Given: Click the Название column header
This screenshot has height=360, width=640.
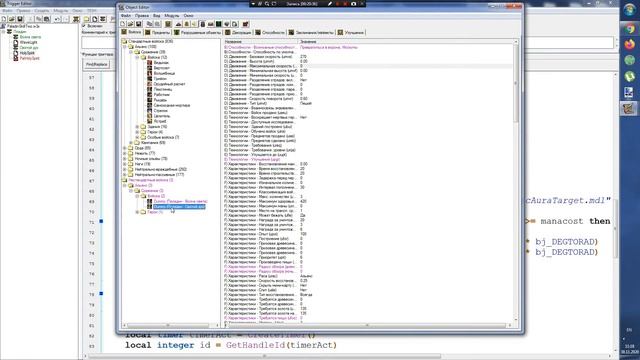Looking at the screenshot, I should pyautogui.click(x=261, y=42).
